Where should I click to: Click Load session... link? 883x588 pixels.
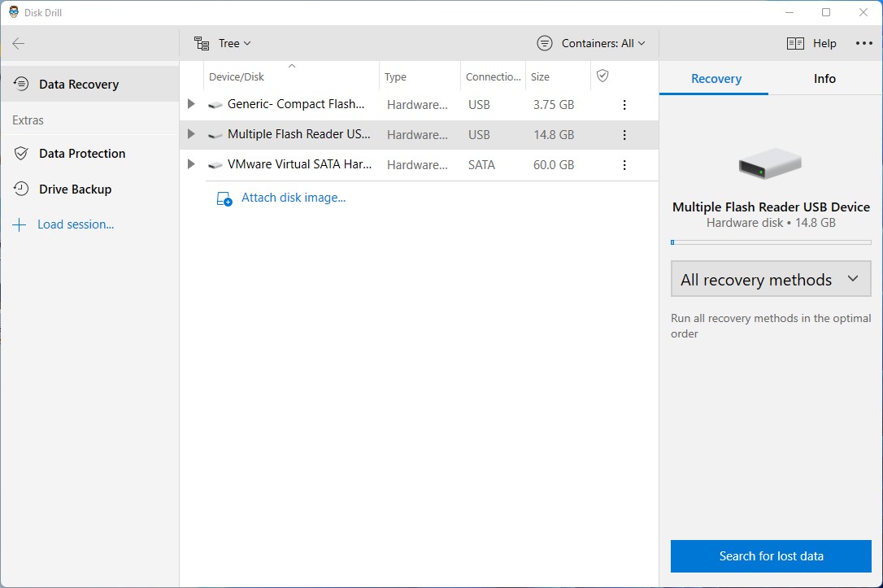[x=76, y=224]
